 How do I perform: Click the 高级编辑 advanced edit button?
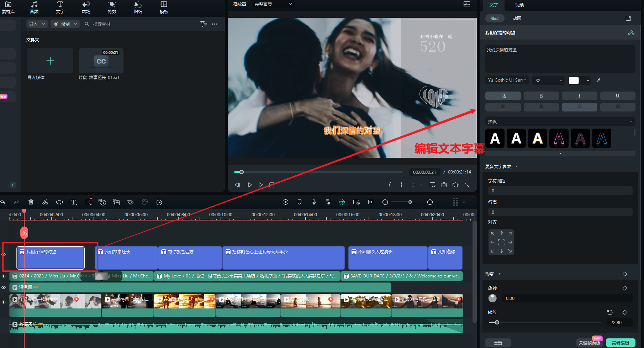pos(620,343)
